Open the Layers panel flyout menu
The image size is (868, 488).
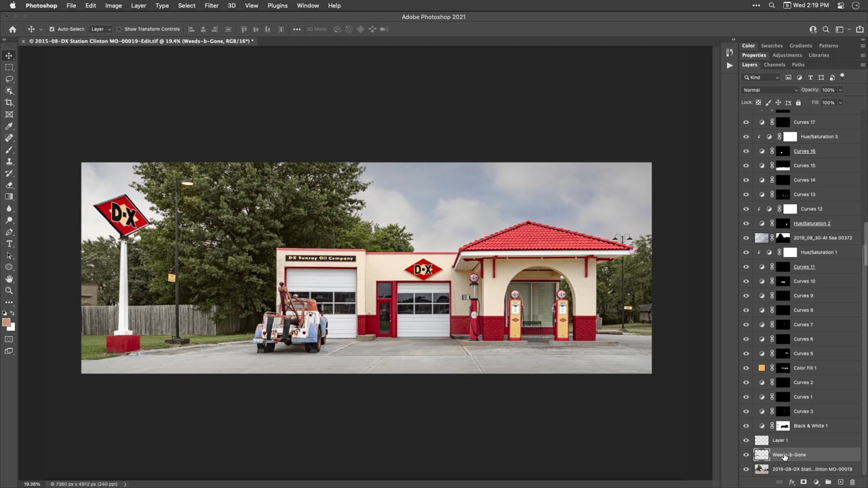click(863, 64)
